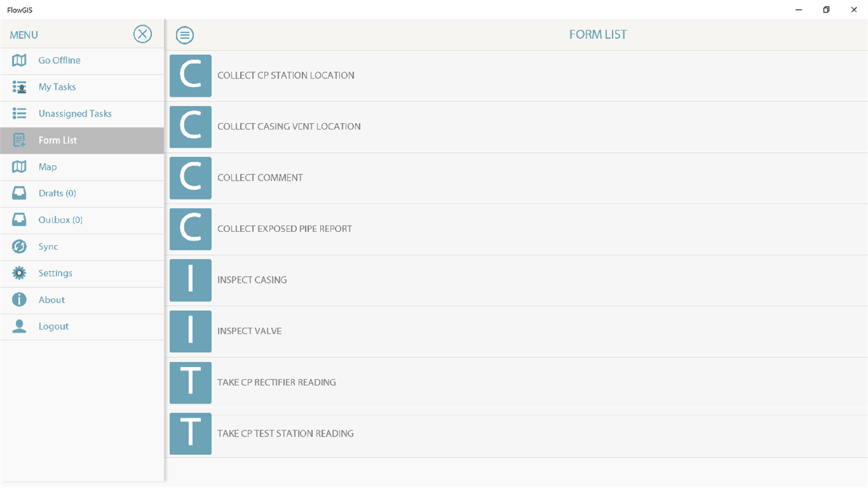The image size is (868, 488).
Task: Click the Map icon in the sidebar
Action: (19, 167)
